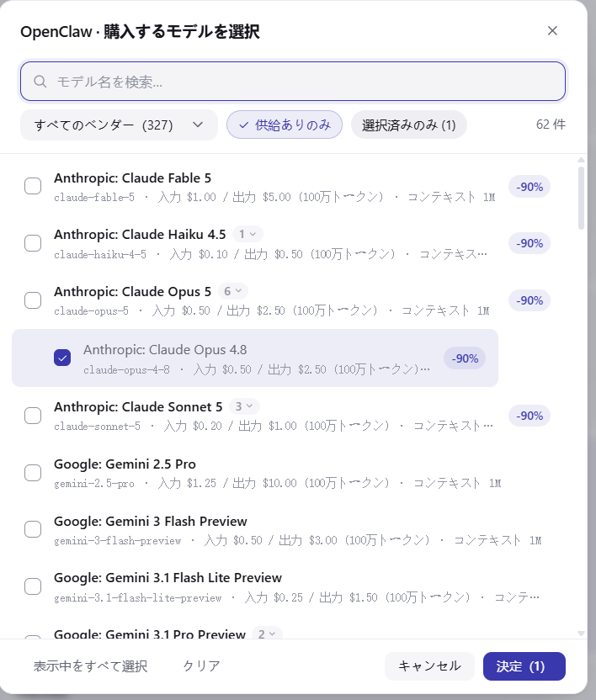The width and height of the screenshot is (596, 700).
Task: Click the scrollbar up arrow
Action: point(581,160)
